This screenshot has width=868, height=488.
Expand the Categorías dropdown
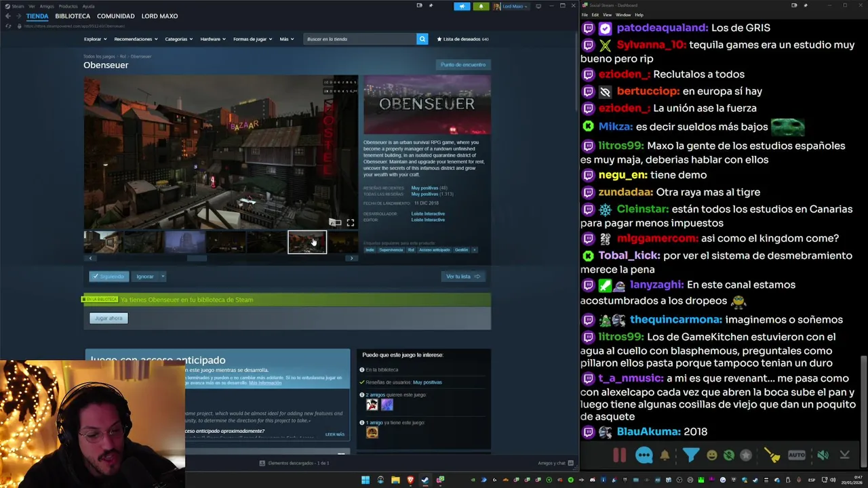[178, 39]
